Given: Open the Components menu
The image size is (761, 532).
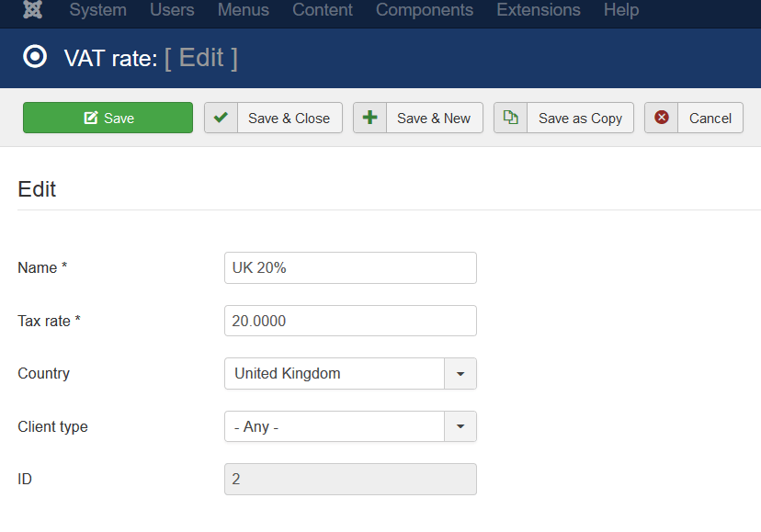Looking at the screenshot, I should click(425, 10).
